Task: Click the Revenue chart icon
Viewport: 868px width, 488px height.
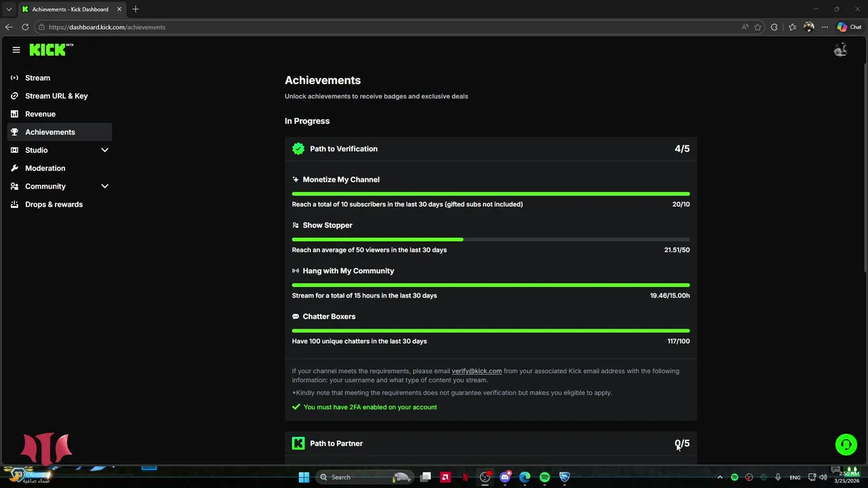Action: point(14,114)
